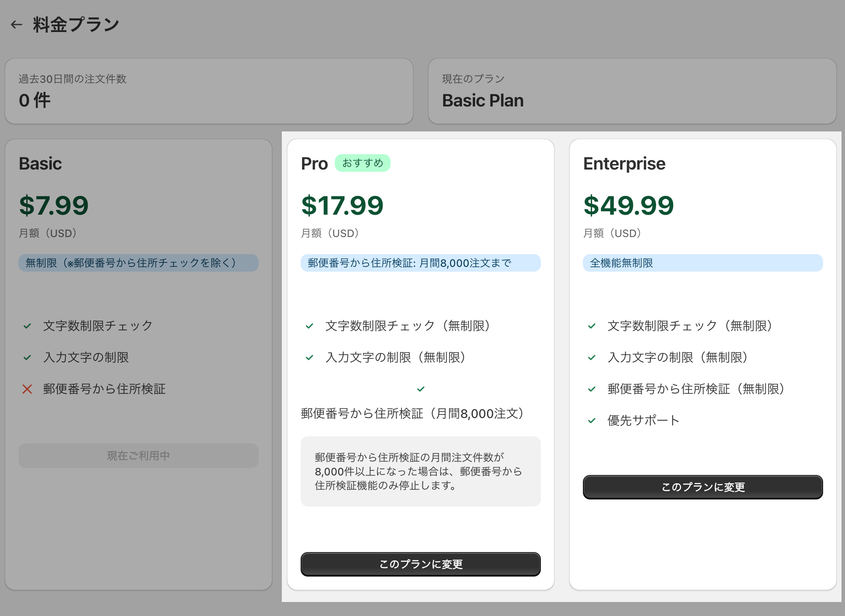Screen dimensions: 845x616
Task: Click the Basic plan 入力文字の制限 checkmark
Action: pos(27,358)
